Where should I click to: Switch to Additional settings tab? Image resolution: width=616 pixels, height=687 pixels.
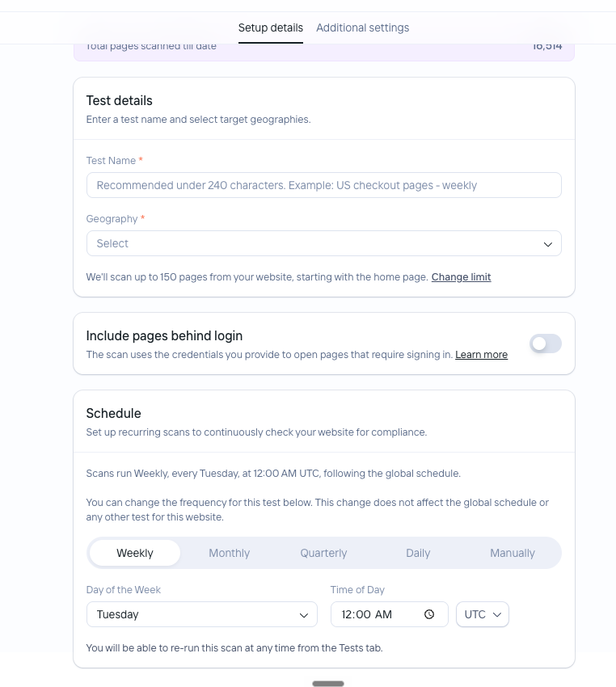(x=363, y=27)
